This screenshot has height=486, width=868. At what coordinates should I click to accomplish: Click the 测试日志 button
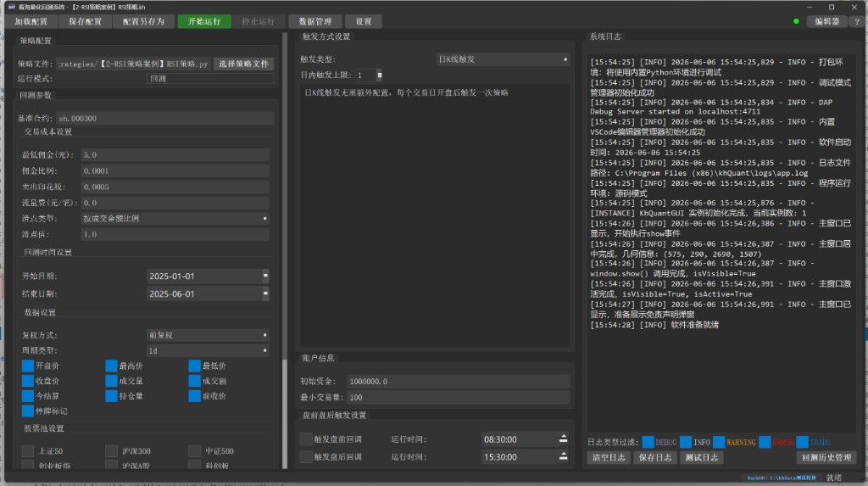click(701, 458)
